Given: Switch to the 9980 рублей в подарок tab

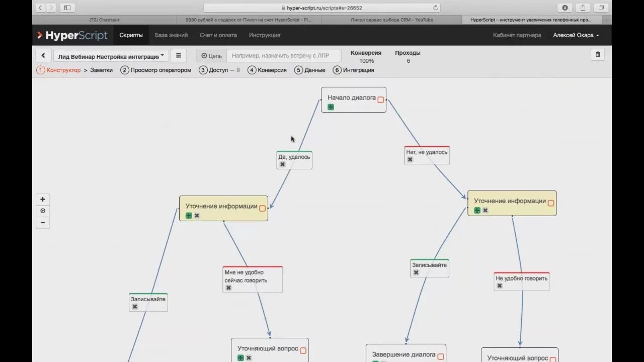Looking at the screenshot, I should pyautogui.click(x=249, y=20).
